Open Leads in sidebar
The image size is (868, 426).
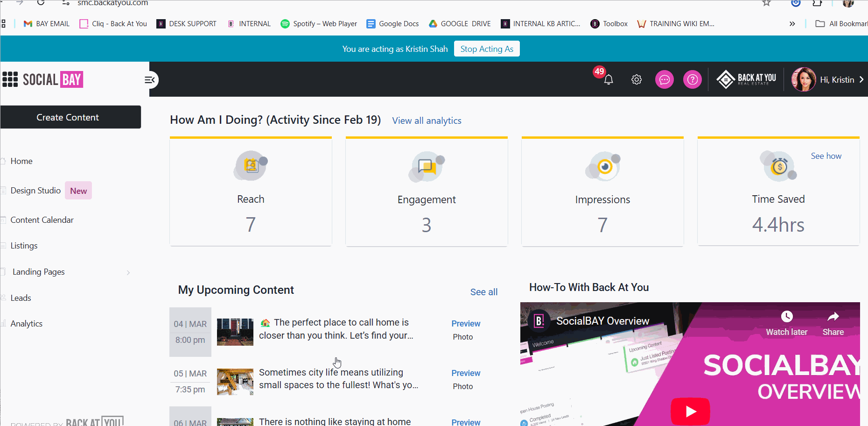21,298
